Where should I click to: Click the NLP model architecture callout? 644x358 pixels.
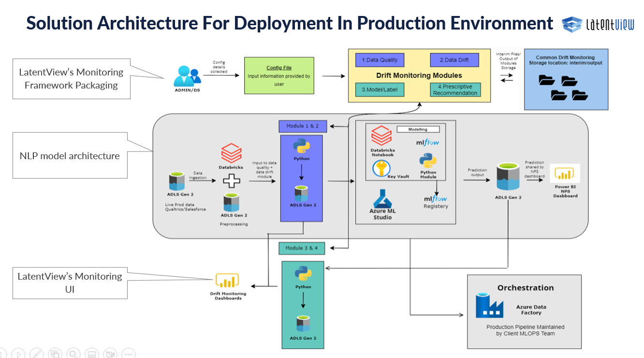click(x=70, y=155)
